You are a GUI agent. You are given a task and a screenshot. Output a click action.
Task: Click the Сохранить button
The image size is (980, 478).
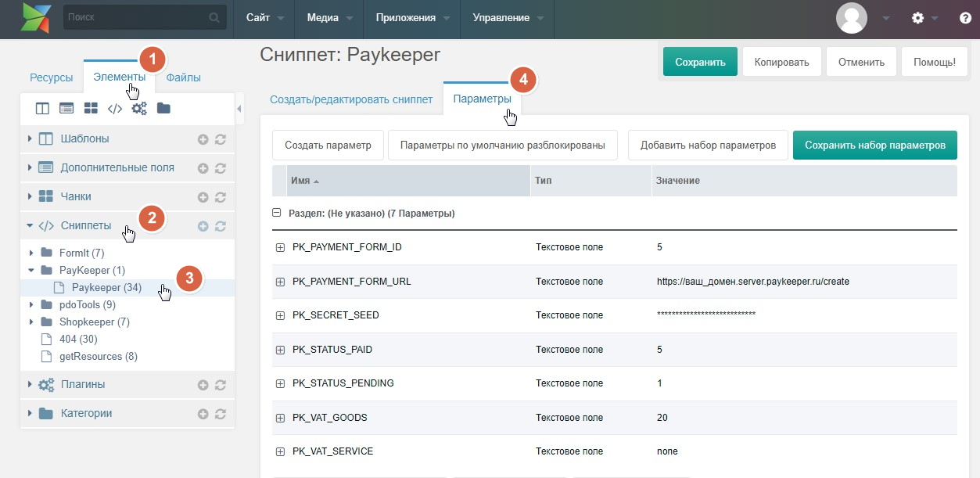[x=701, y=62]
